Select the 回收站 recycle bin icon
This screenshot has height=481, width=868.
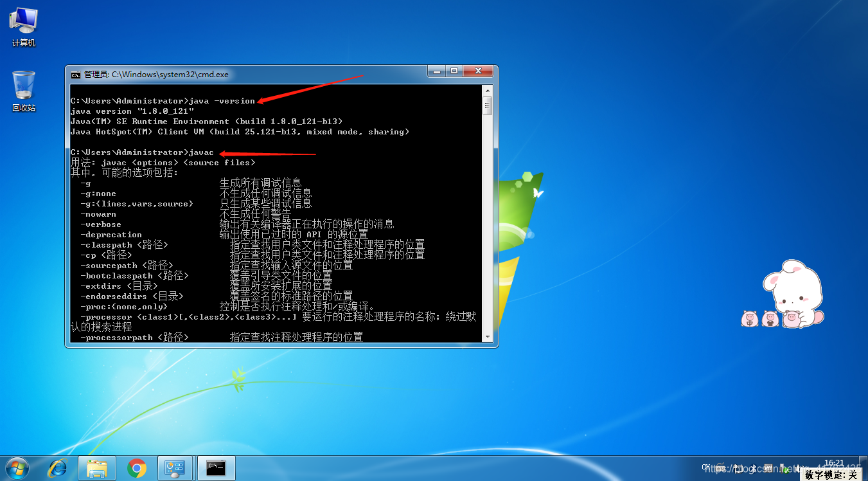24,91
